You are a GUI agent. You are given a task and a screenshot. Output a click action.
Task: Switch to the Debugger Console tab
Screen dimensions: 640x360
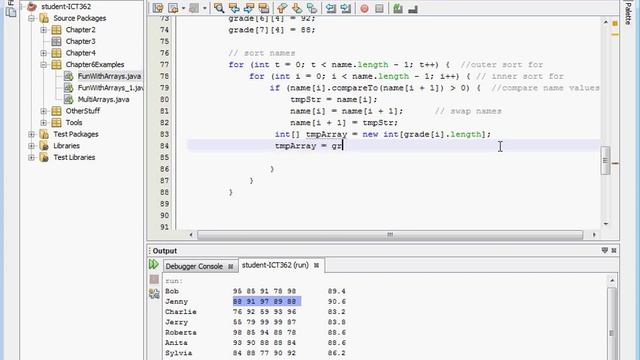click(194, 266)
